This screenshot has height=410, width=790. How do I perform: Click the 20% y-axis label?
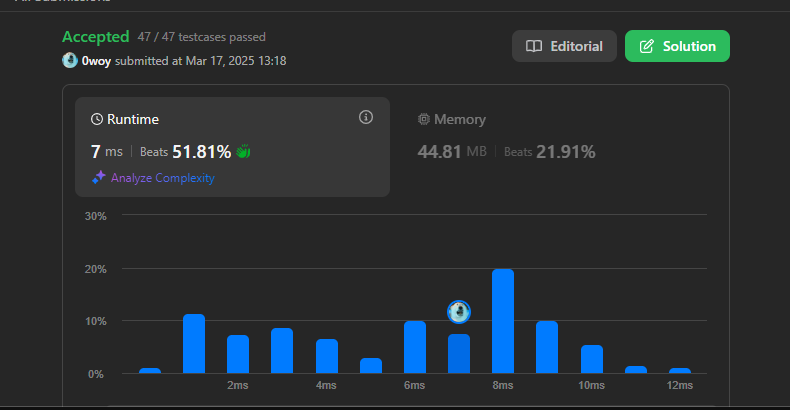(96, 269)
